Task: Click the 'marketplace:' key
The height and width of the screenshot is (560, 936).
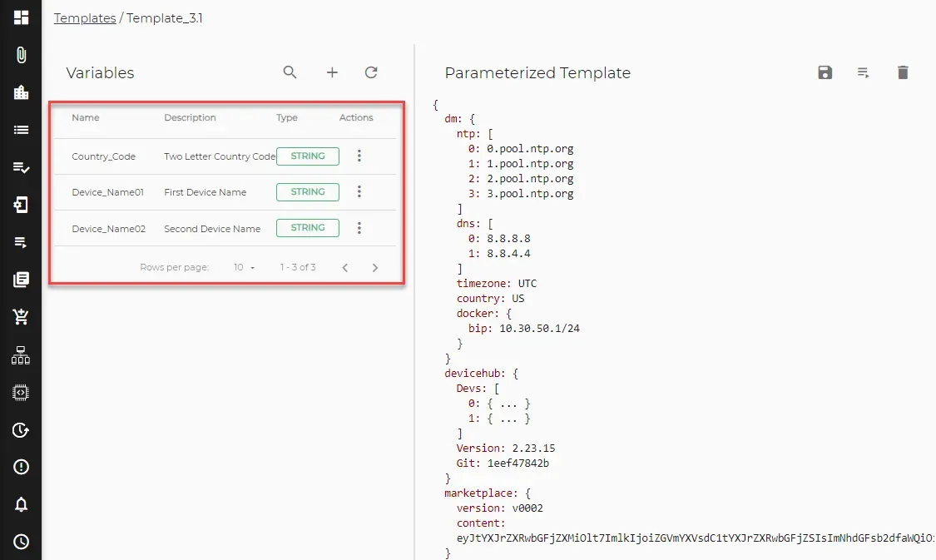Action: [x=481, y=493]
